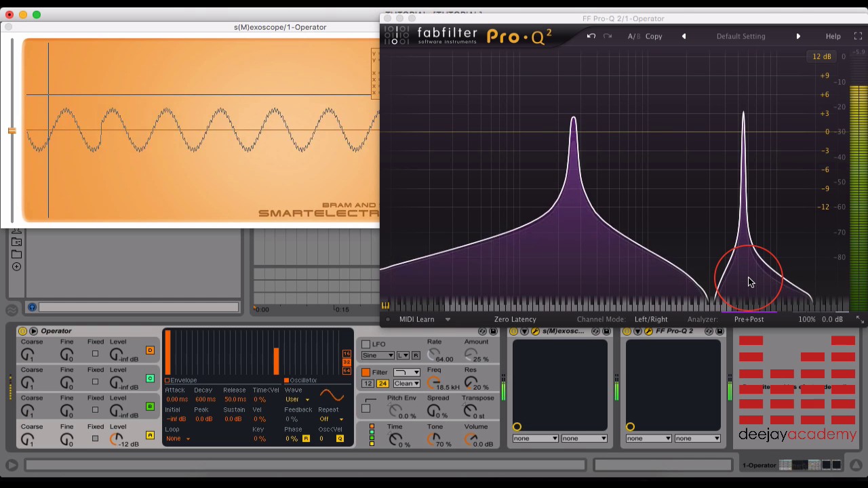Change Zero Latency processing mode

(515, 319)
